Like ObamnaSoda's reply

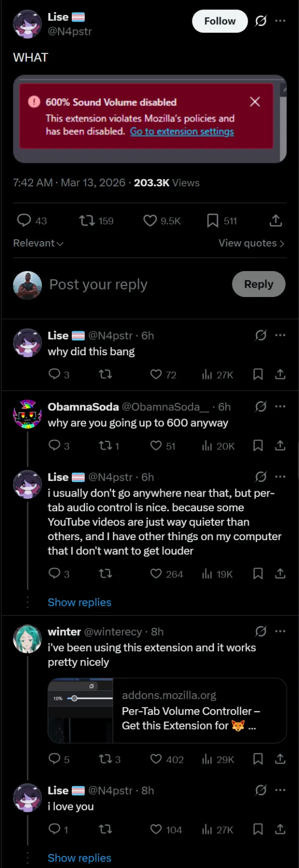[x=156, y=446]
